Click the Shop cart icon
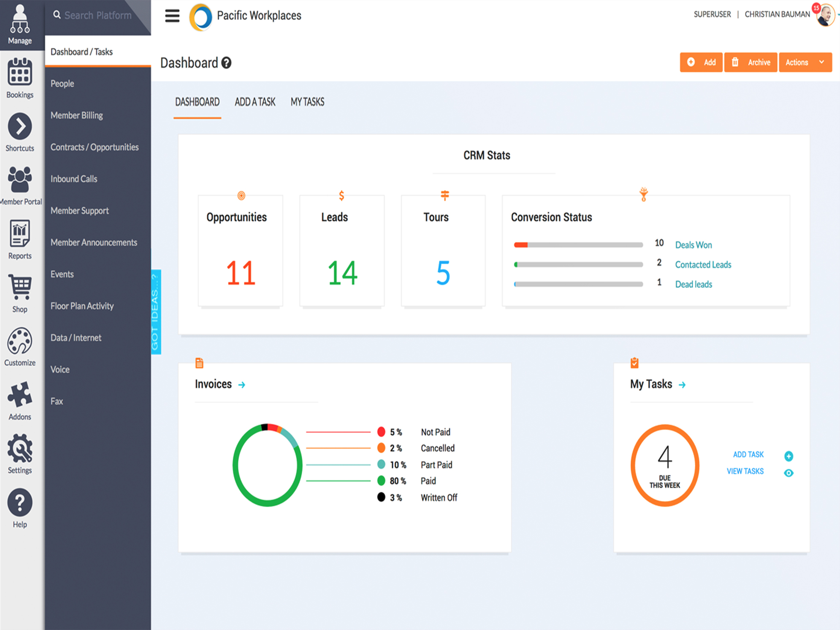This screenshot has width=840, height=630. point(20,287)
